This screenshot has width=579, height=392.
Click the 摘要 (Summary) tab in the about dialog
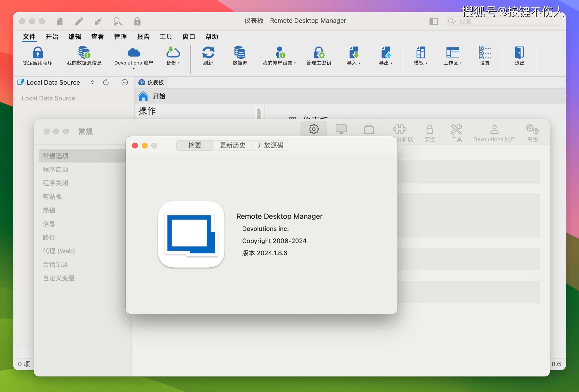click(194, 146)
